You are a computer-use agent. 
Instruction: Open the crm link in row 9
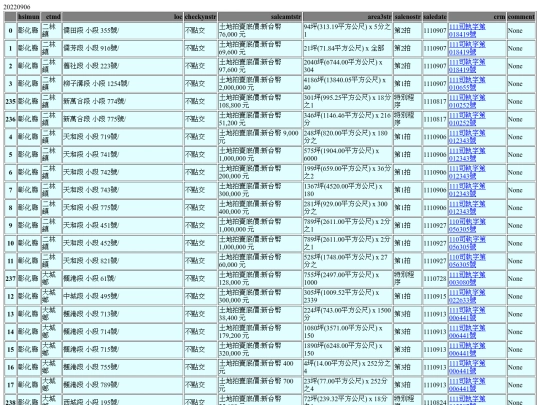[467, 225]
